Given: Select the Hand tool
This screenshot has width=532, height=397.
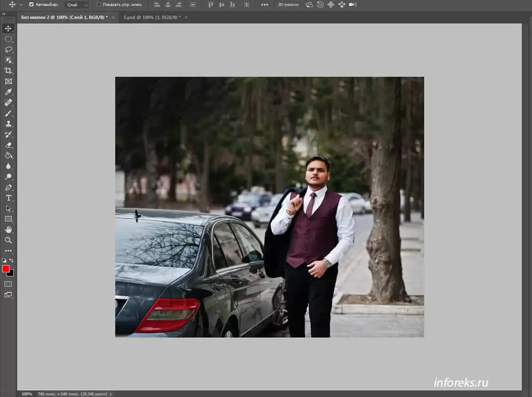Looking at the screenshot, I should pyautogui.click(x=8, y=229).
